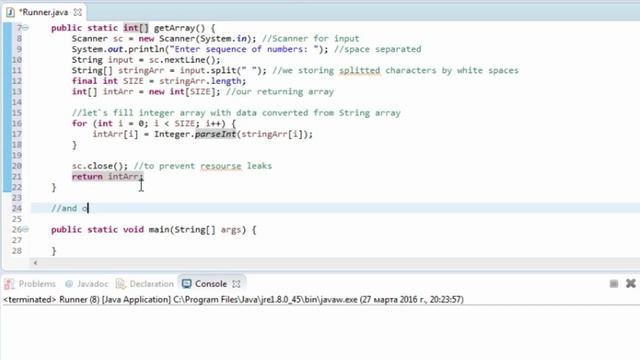Click the '//Scanner for input' comment
The height and width of the screenshot is (360, 640).
click(311, 38)
